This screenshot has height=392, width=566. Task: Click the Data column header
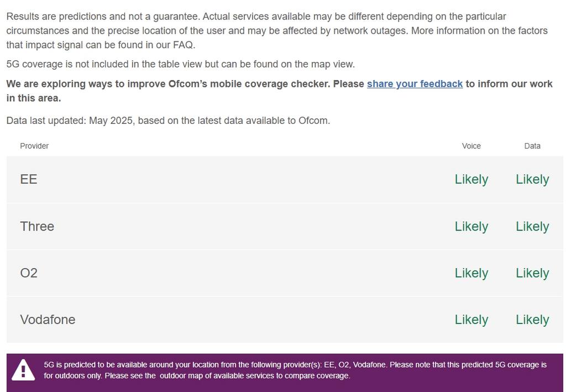[x=532, y=146]
